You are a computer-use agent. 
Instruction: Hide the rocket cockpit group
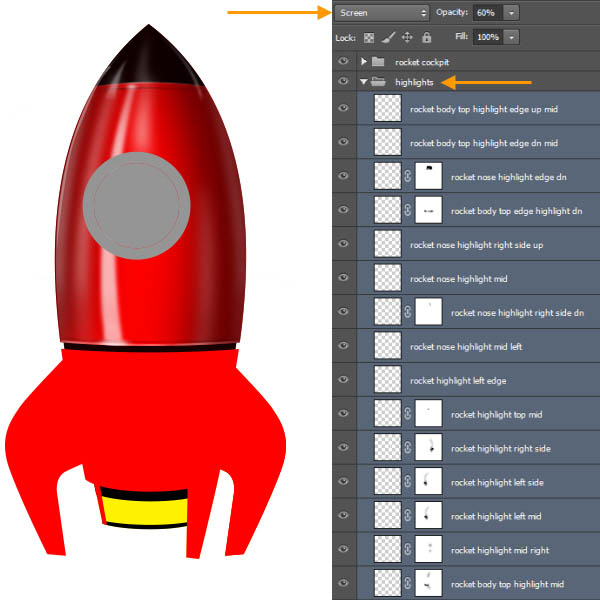pyautogui.click(x=343, y=62)
